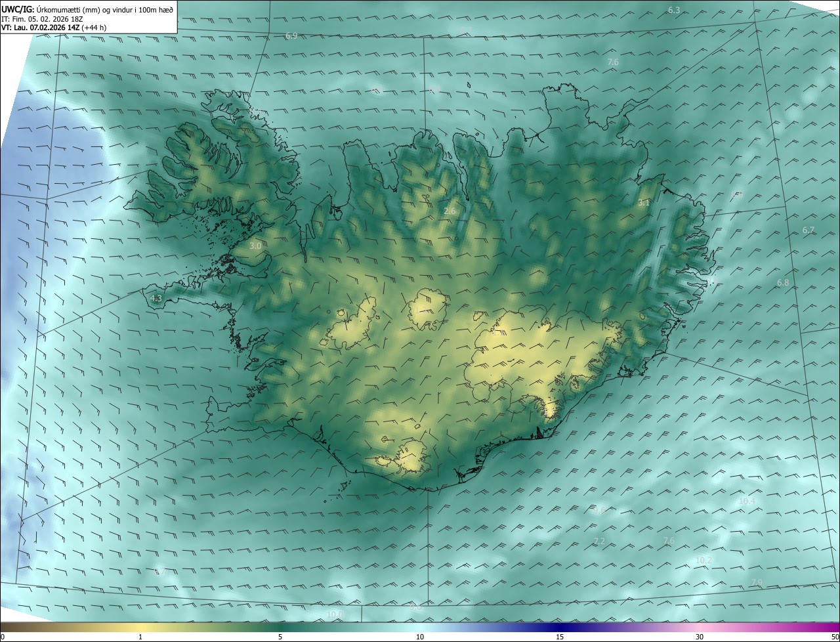Image resolution: width=840 pixels, height=642 pixels.
Task: Click the initial time line 'IT: Fim. 05. 02. 2026 18Z'
Action: point(43,18)
